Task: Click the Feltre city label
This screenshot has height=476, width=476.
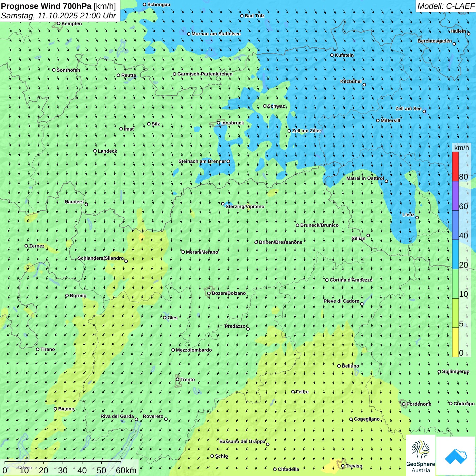Action: [302, 392]
